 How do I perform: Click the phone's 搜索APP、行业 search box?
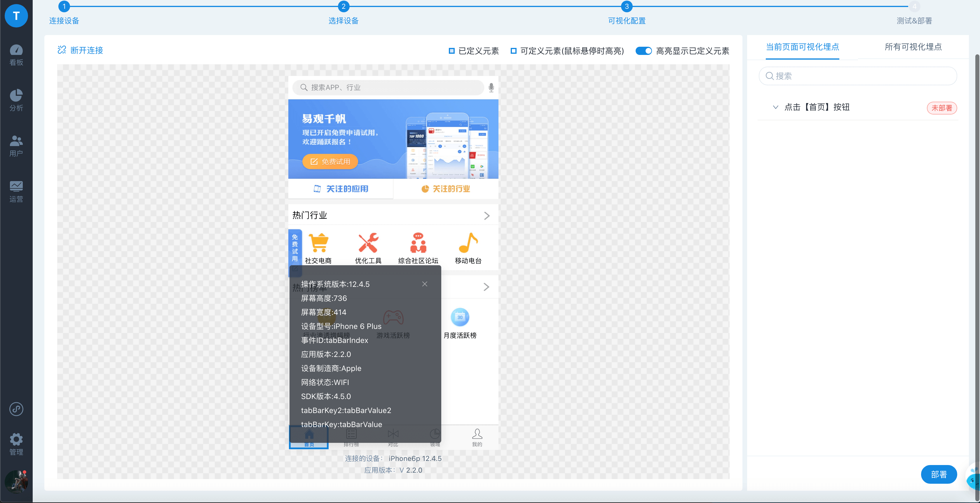click(388, 88)
